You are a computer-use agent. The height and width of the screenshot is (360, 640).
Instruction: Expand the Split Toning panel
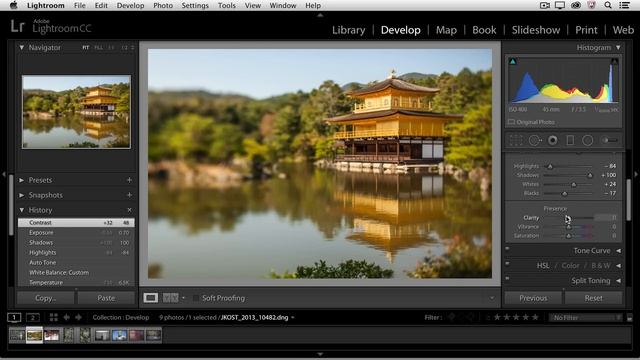(618, 281)
